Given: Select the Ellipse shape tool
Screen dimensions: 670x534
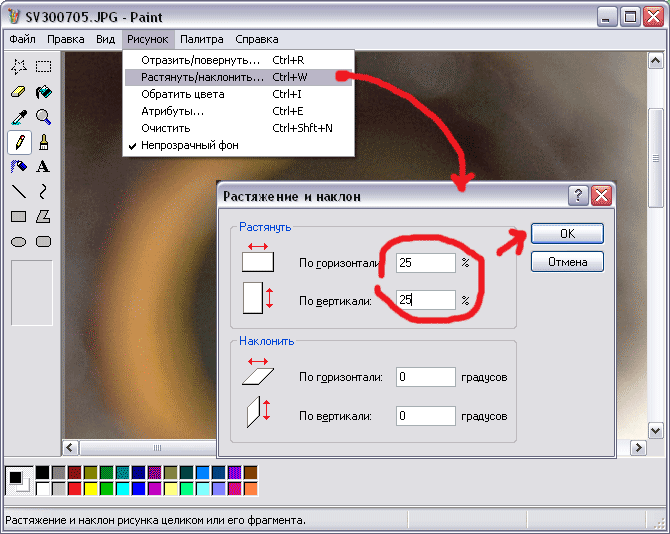Looking at the screenshot, I should point(18,241).
